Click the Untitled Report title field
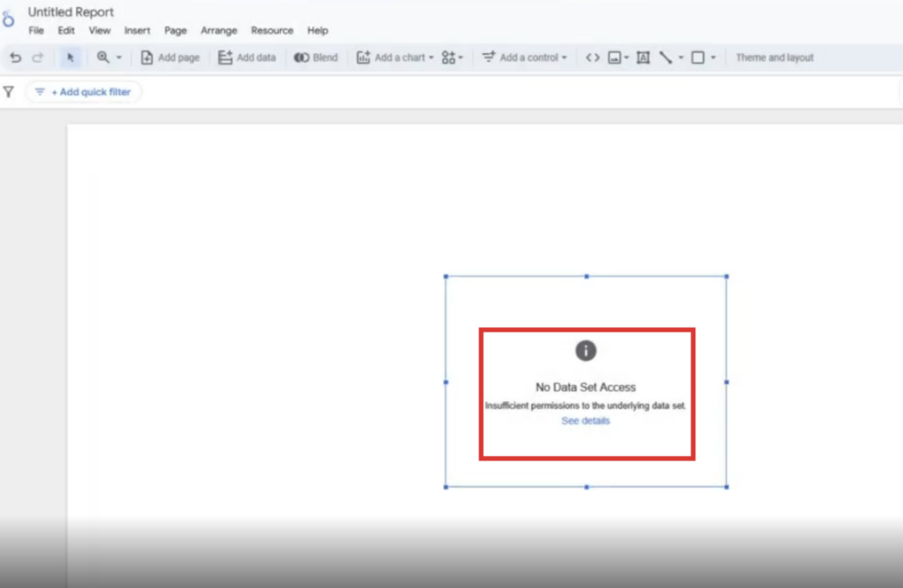Image resolution: width=903 pixels, height=588 pixels. click(x=70, y=13)
